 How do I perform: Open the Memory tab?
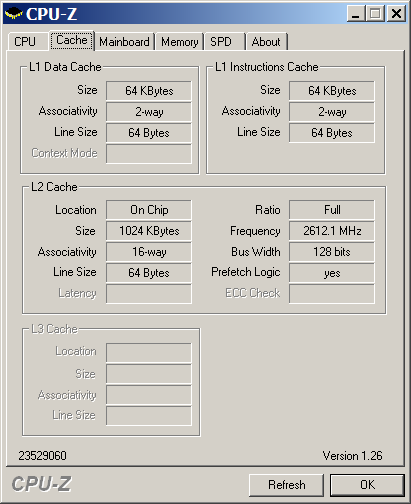180,42
